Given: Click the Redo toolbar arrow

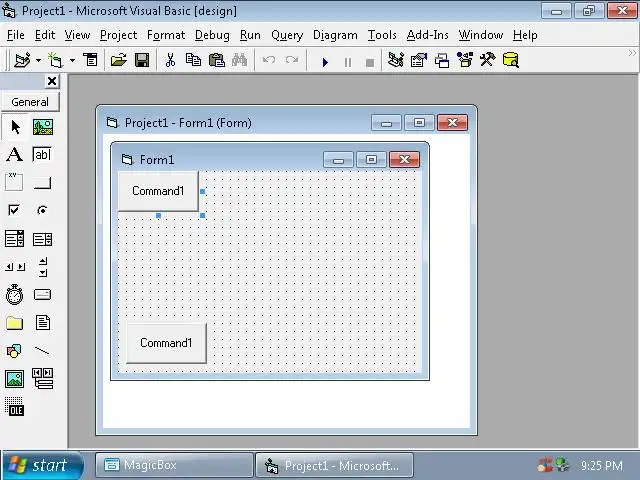Looking at the screenshot, I should (x=292, y=60).
